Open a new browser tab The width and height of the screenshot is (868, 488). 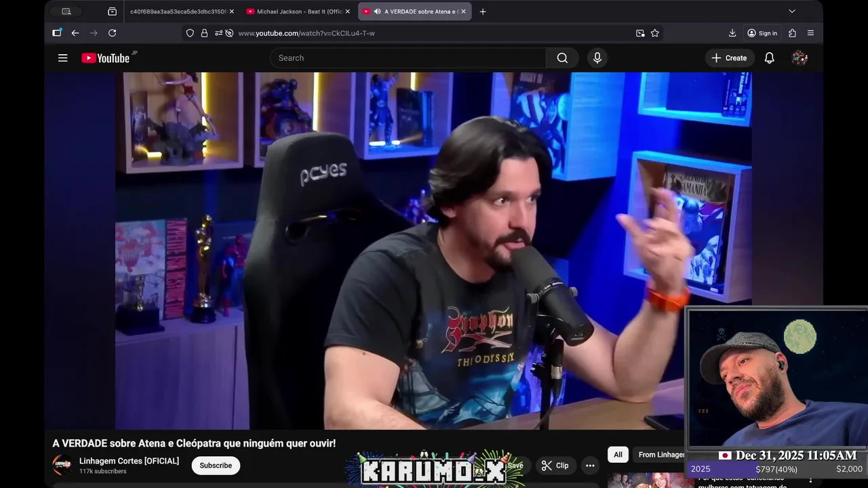pyautogui.click(x=483, y=12)
